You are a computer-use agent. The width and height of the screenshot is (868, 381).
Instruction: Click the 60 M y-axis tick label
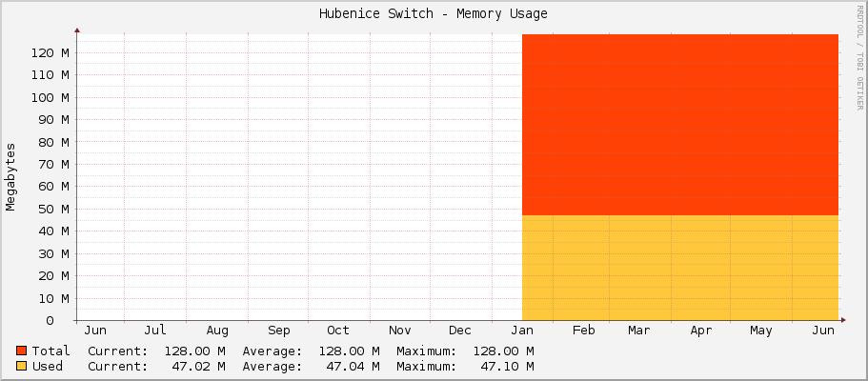[x=54, y=187]
